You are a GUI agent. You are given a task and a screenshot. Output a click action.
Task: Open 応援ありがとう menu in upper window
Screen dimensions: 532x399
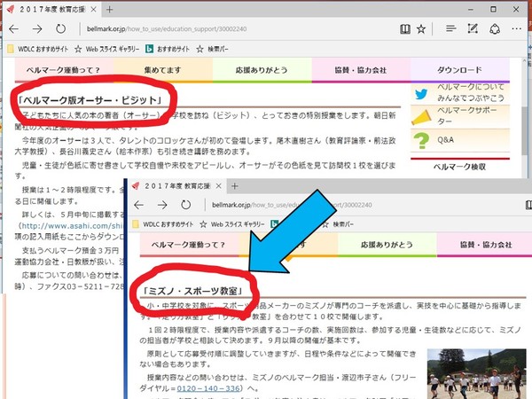(262, 70)
